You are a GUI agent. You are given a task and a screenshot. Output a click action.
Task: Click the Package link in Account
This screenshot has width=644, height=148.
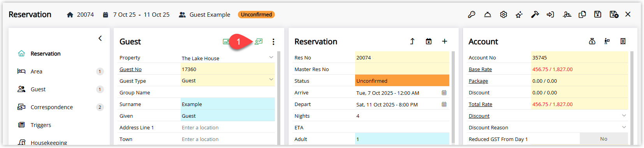(478, 81)
